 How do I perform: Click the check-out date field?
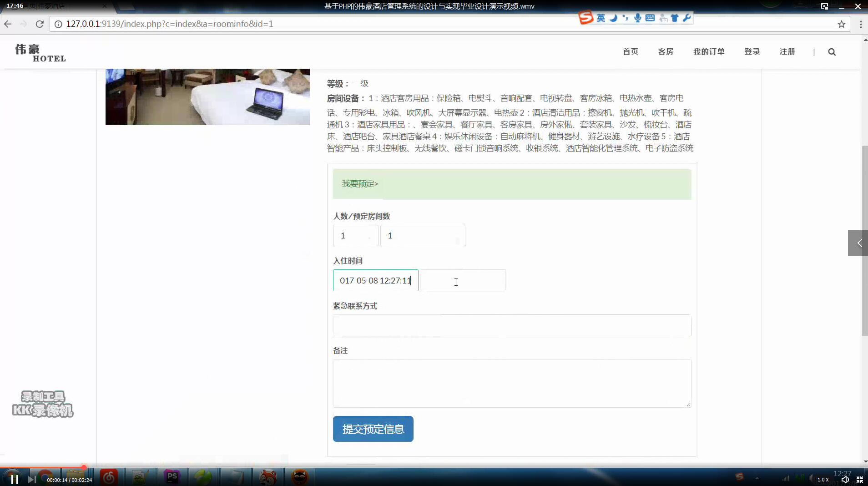click(x=463, y=280)
